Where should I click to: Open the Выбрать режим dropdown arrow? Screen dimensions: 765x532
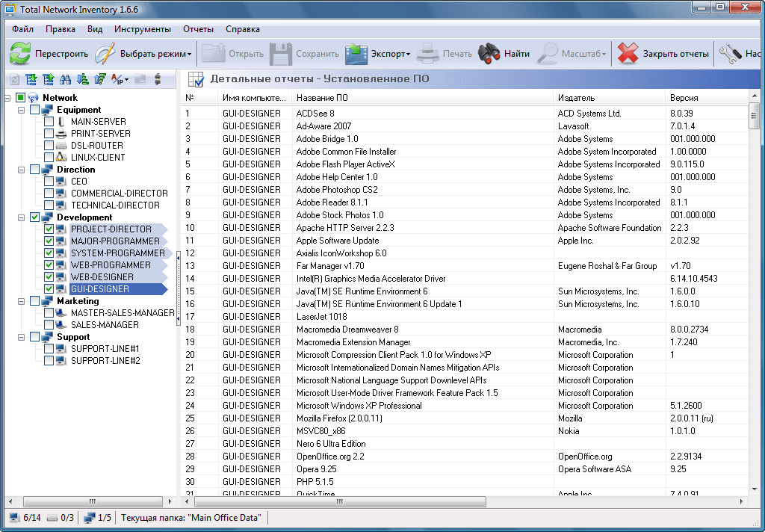189,55
